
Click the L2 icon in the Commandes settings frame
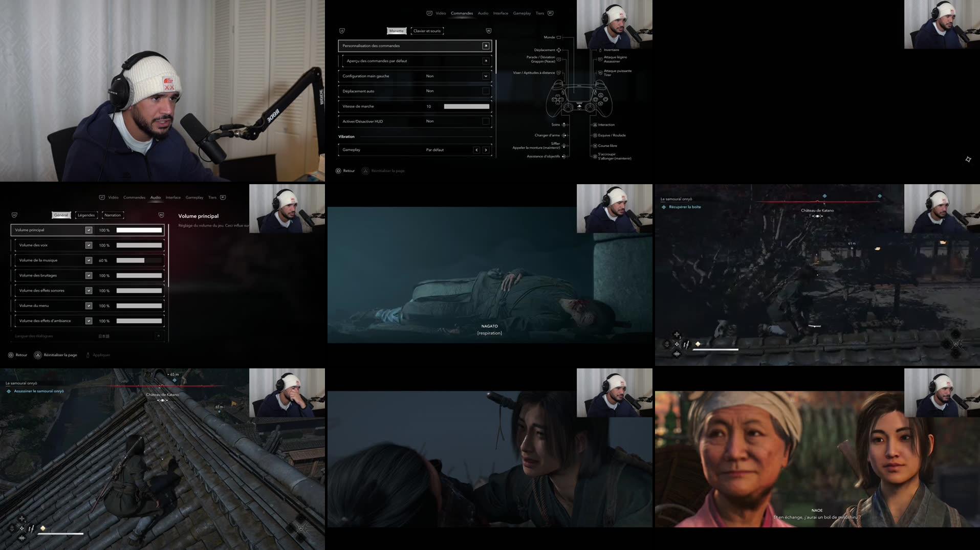pos(342,31)
